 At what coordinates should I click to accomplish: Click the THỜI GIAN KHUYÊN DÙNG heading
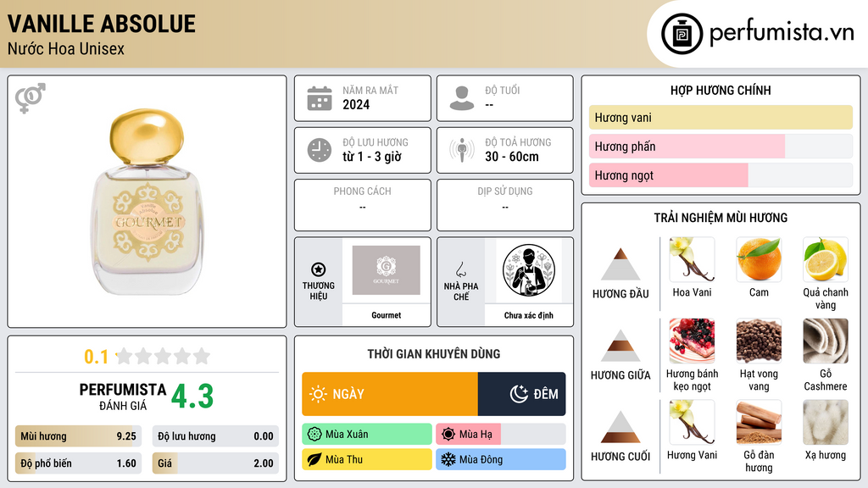(434, 354)
